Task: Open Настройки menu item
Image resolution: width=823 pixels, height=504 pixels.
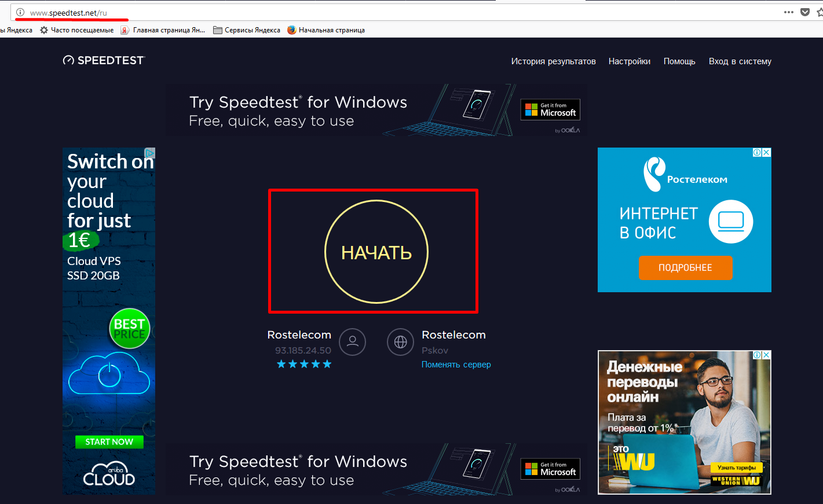Action: [629, 61]
